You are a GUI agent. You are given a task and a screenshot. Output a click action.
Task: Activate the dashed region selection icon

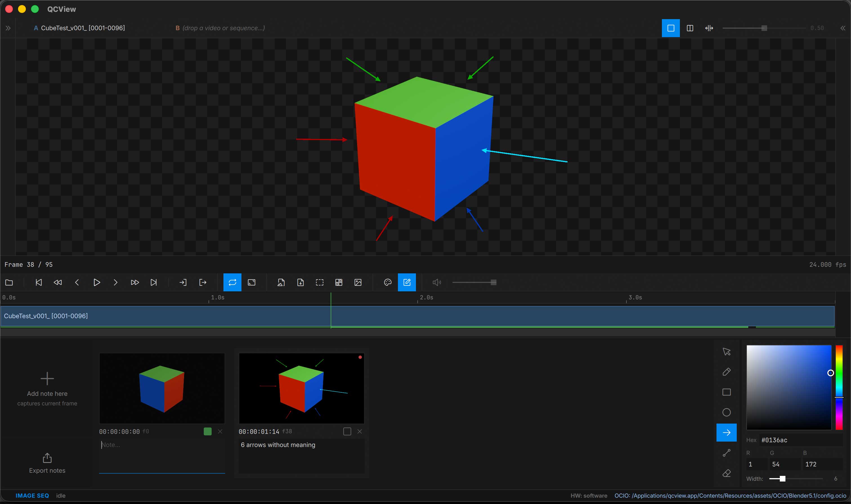click(320, 283)
